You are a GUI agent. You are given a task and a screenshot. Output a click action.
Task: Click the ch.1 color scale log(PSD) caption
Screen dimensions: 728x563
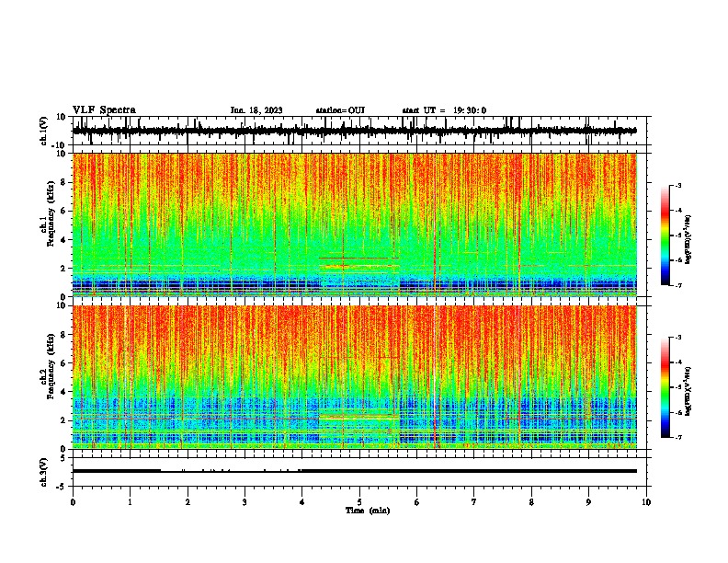click(x=688, y=239)
